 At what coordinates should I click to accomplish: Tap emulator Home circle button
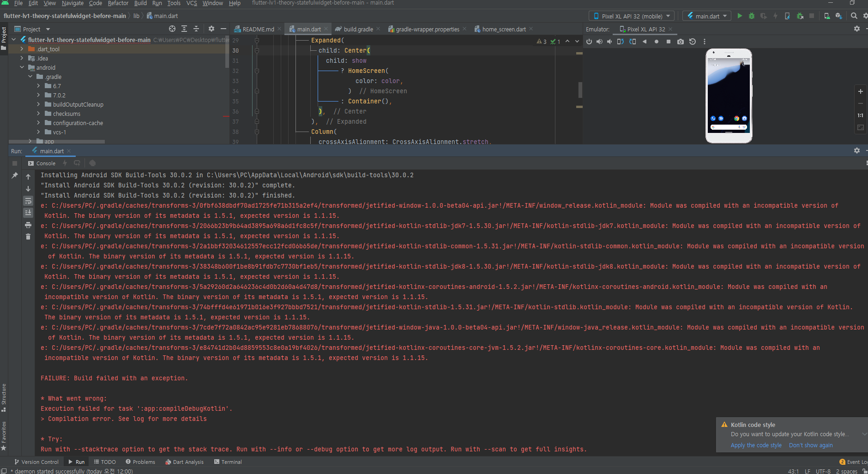657,42
